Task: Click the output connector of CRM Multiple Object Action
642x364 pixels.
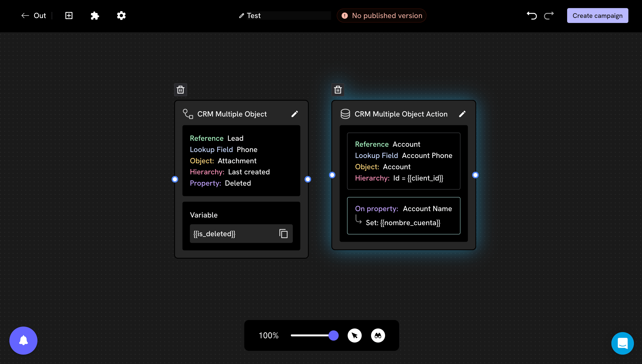Action: click(475, 175)
